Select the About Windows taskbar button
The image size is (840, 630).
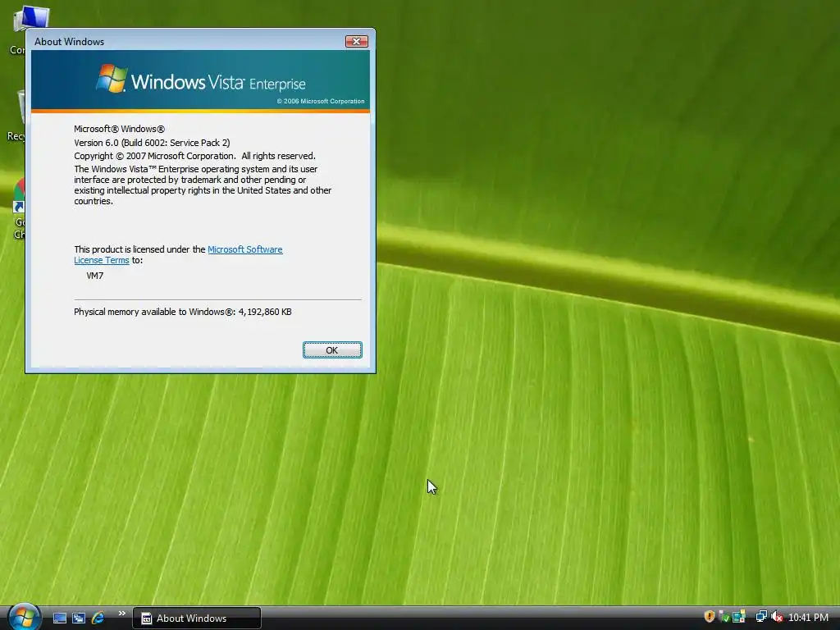[x=197, y=619]
